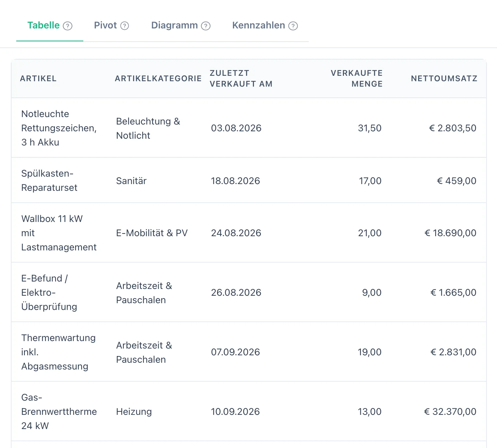Sort by the Artikel column header
The image size is (497, 448).
point(38,79)
